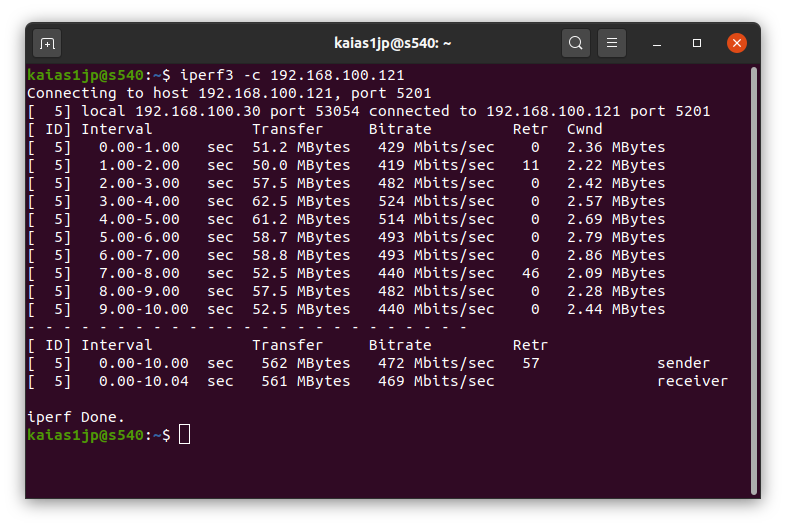Click the first Retr column header
This screenshot has width=786, height=527.
click(530, 129)
